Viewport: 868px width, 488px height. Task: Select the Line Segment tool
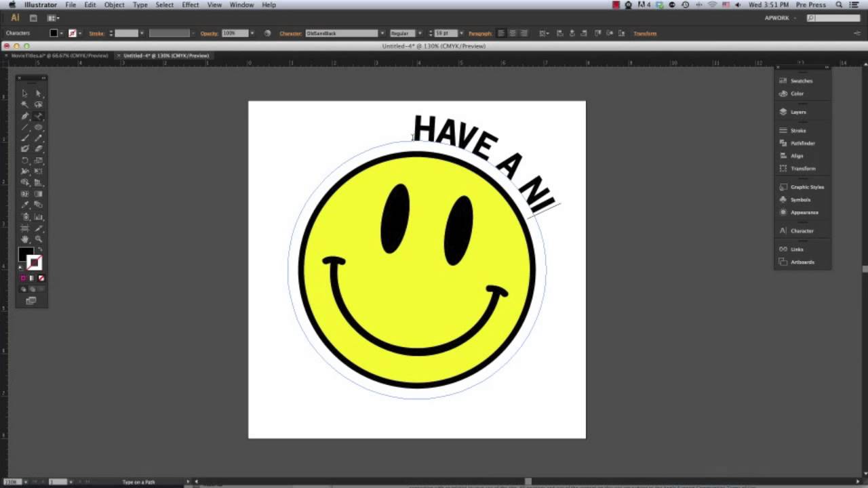click(24, 127)
